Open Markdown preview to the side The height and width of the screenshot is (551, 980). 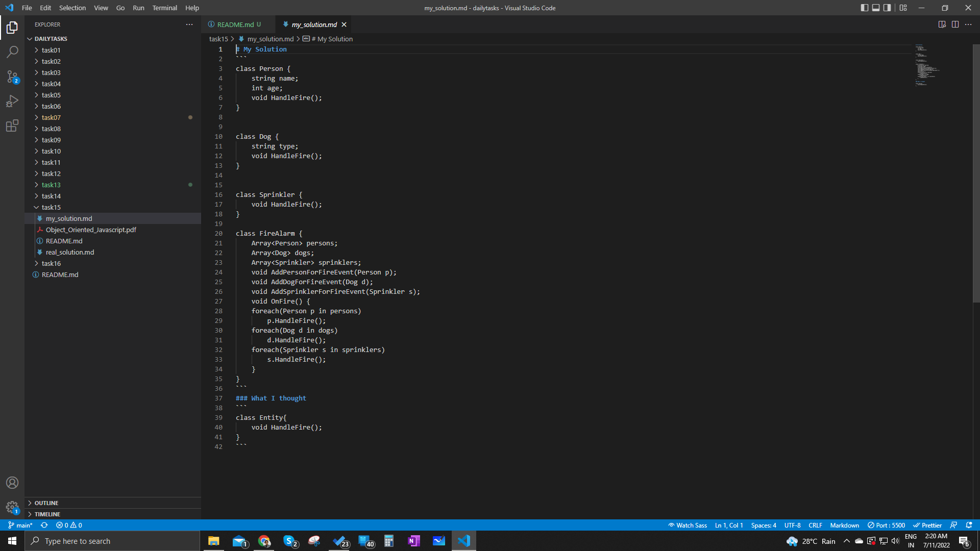(x=942, y=24)
